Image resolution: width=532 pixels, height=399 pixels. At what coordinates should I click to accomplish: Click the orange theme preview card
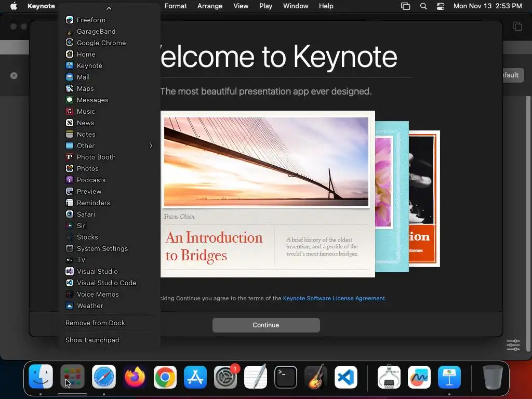(424, 198)
